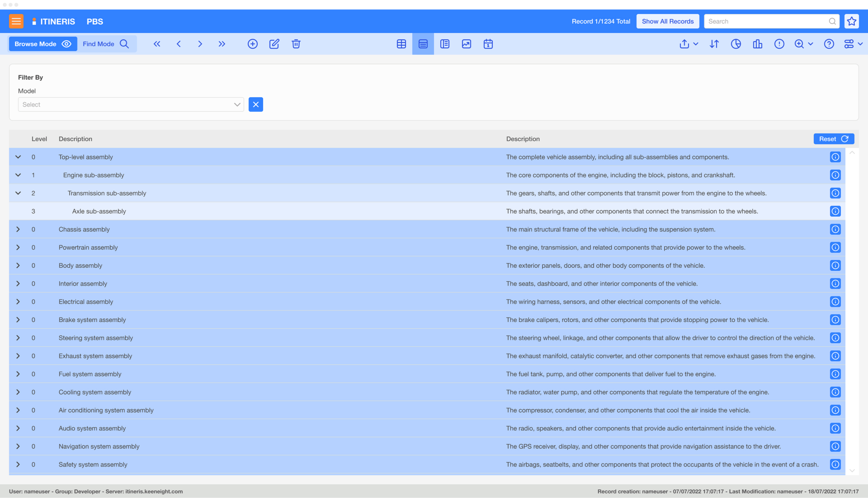The height and width of the screenshot is (498, 868).
Task: Select the Navigation system assembly text
Action: (x=99, y=446)
